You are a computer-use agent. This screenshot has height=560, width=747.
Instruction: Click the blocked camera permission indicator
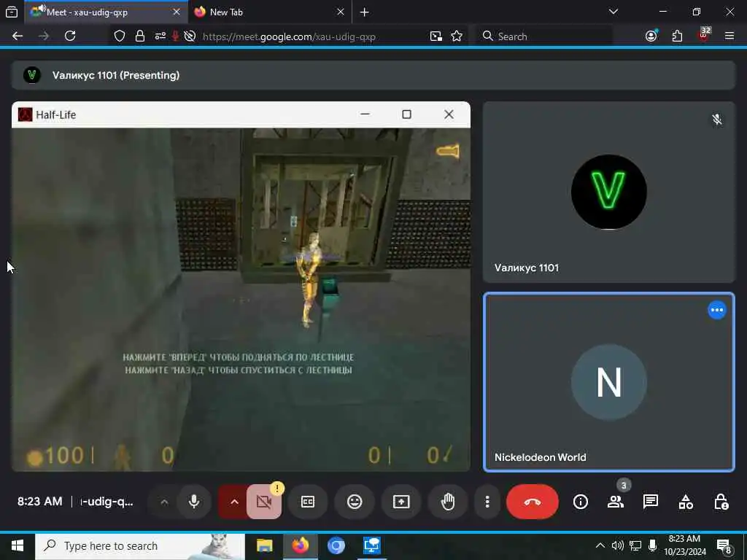(x=190, y=36)
